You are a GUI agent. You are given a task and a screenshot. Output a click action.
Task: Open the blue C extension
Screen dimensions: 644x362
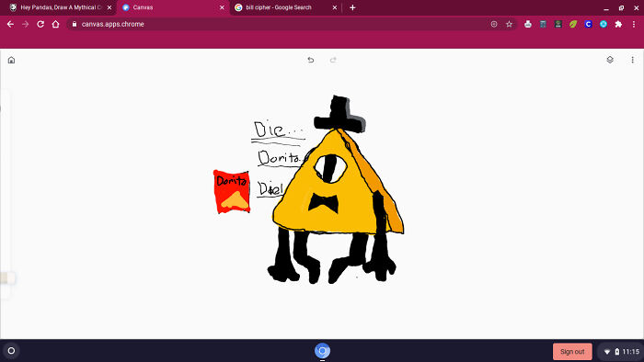click(588, 24)
